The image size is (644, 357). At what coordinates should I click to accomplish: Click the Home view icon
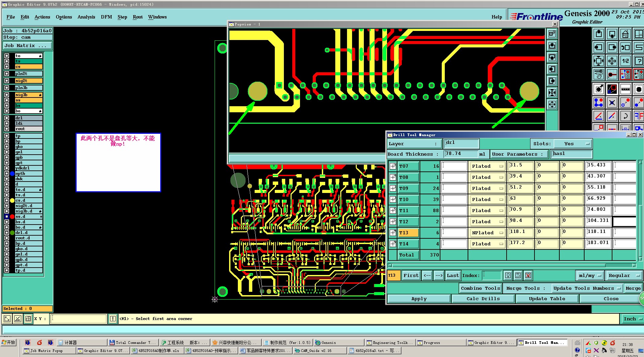point(625,34)
